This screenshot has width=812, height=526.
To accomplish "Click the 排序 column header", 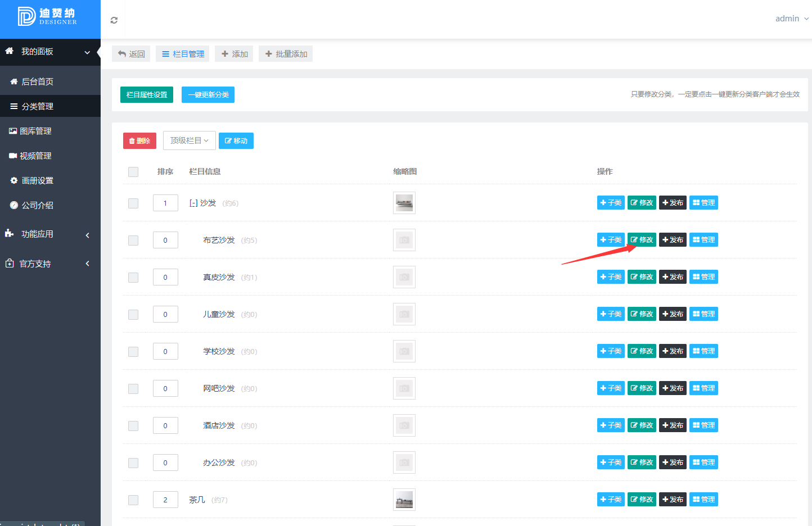I will [x=165, y=171].
